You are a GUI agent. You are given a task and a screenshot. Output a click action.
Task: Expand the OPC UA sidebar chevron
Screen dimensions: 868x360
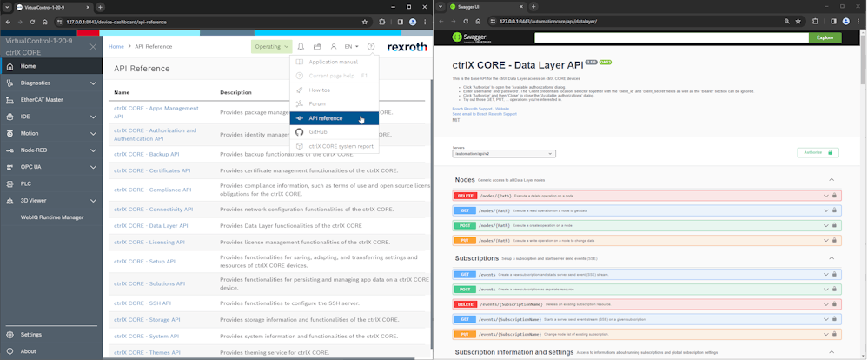(93, 167)
